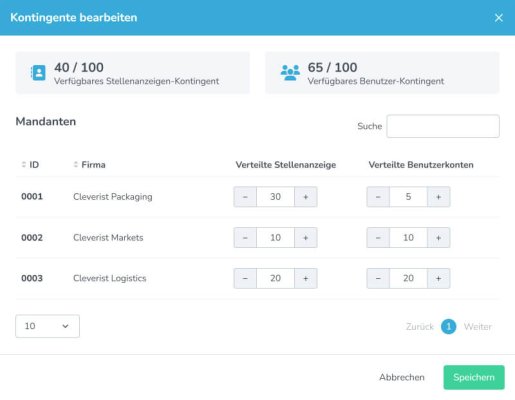Sort the table by Firma column

tap(89, 165)
